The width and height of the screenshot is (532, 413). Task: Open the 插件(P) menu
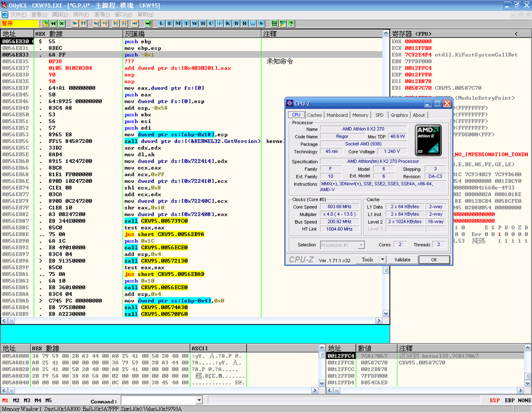[81, 15]
